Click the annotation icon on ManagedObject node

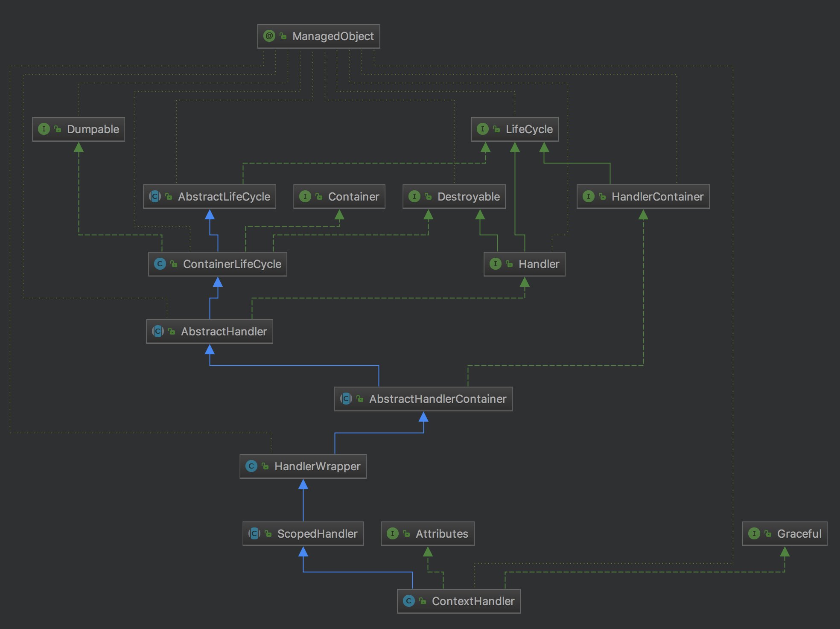coord(269,36)
